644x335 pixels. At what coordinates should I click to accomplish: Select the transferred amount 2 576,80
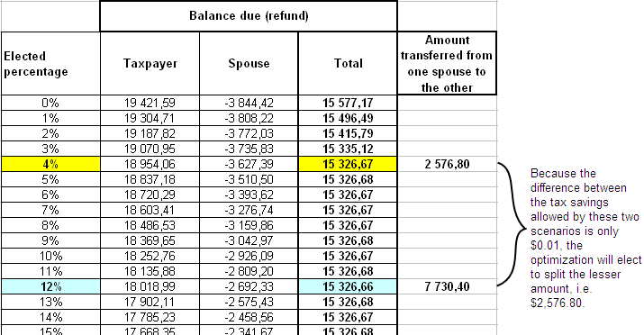pos(447,164)
